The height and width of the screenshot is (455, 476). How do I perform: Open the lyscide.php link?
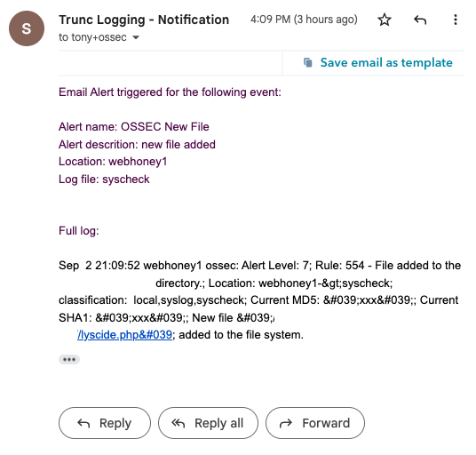tap(124, 335)
